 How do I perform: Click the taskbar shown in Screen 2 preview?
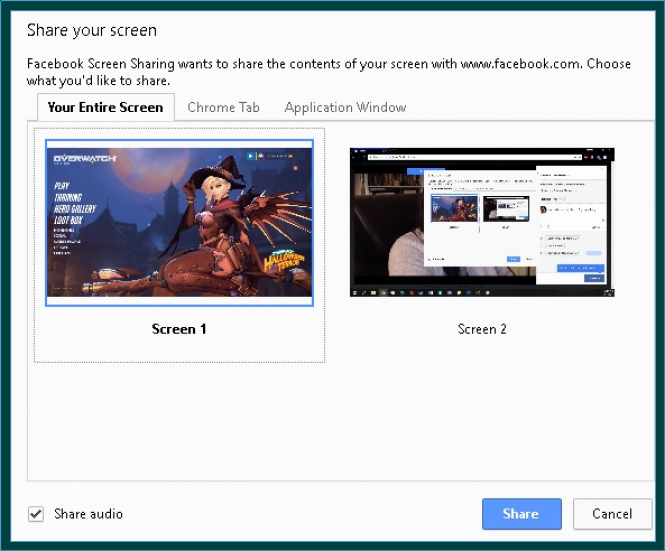pos(482,292)
